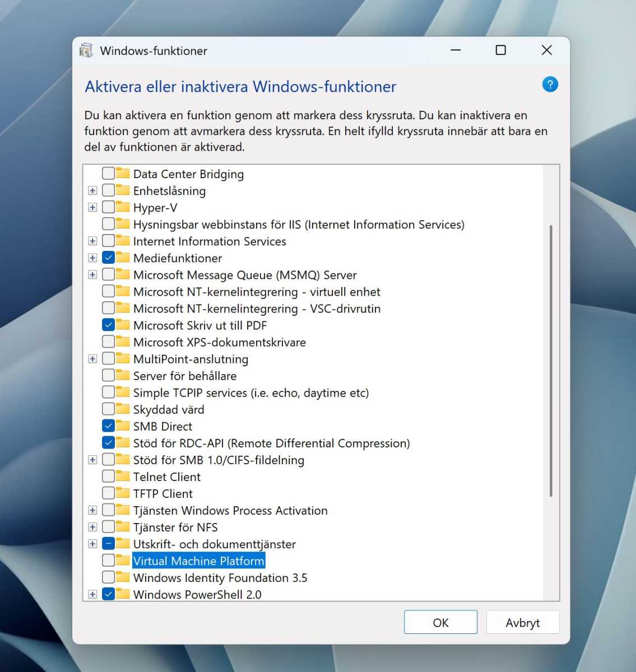636x672 pixels.
Task: Uncheck Microsoft Skriv ut till PDF
Action: coord(108,325)
